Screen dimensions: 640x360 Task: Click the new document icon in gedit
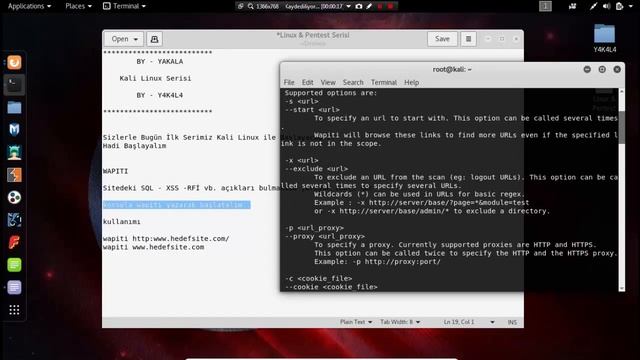coord(154,39)
